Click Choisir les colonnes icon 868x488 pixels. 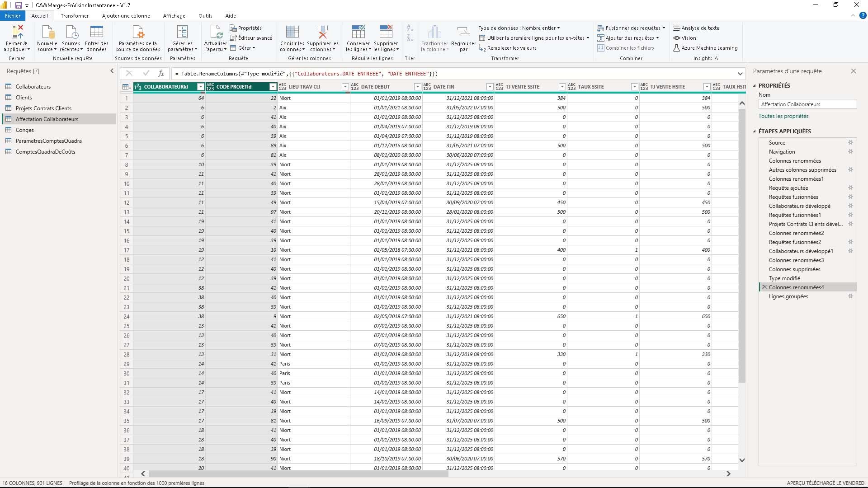coord(292,32)
